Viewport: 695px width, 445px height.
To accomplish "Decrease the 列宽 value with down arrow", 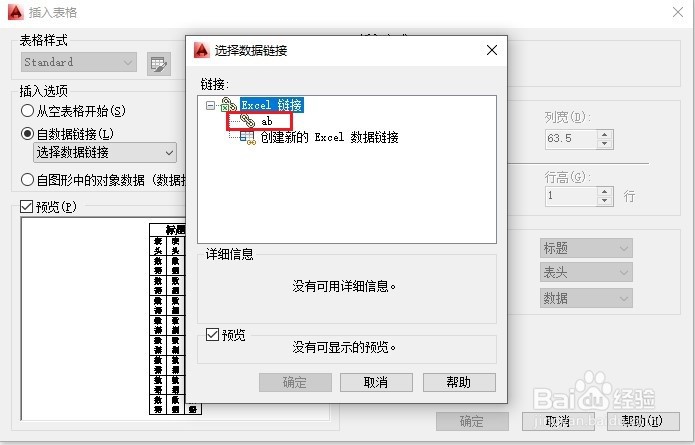I will pos(605,144).
